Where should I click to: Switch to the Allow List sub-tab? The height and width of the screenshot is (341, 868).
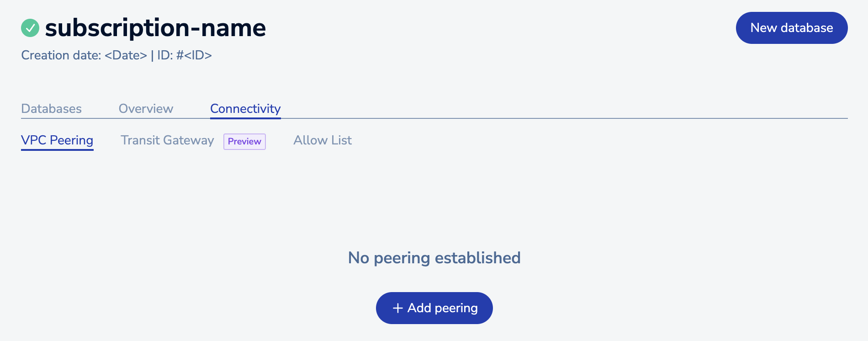[x=323, y=140]
